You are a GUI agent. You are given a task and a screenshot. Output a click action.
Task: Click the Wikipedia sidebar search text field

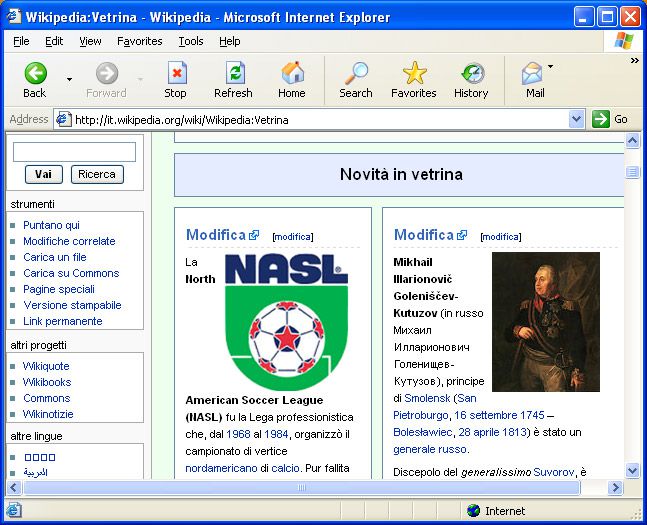click(74, 152)
